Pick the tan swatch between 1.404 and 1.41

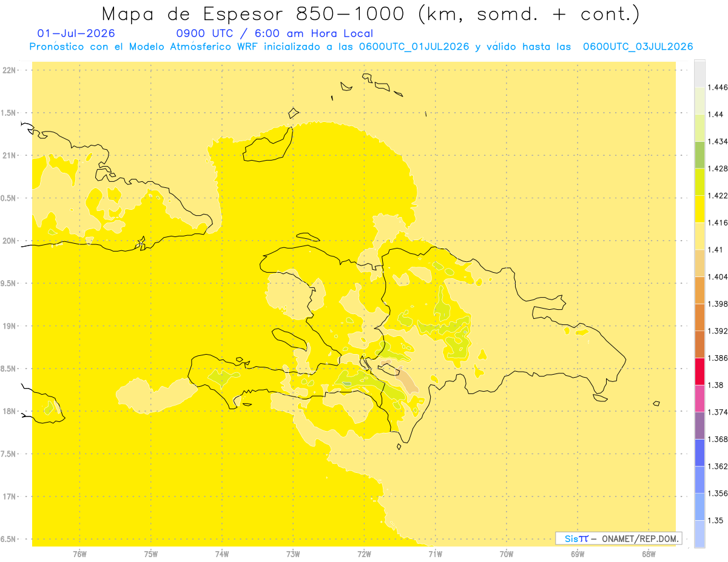click(x=699, y=263)
